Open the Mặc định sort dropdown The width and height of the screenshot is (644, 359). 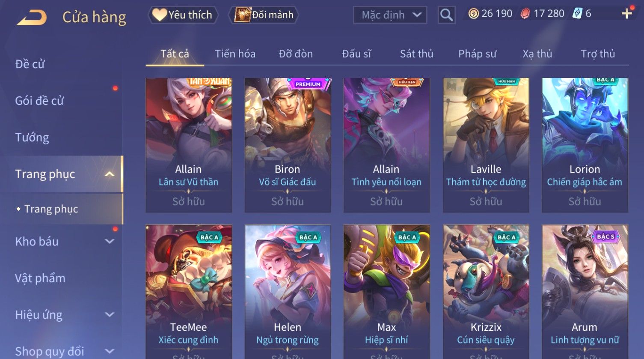tap(390, 15)
